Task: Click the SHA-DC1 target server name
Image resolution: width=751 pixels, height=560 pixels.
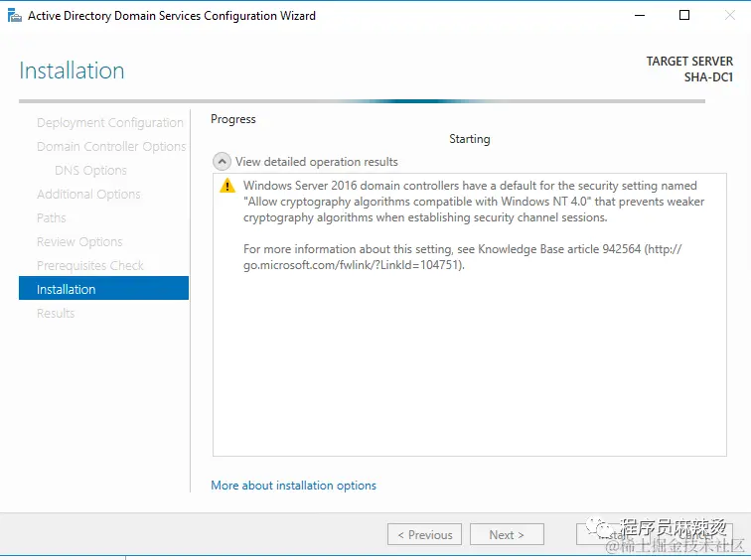Action: (x=708, y=77)
